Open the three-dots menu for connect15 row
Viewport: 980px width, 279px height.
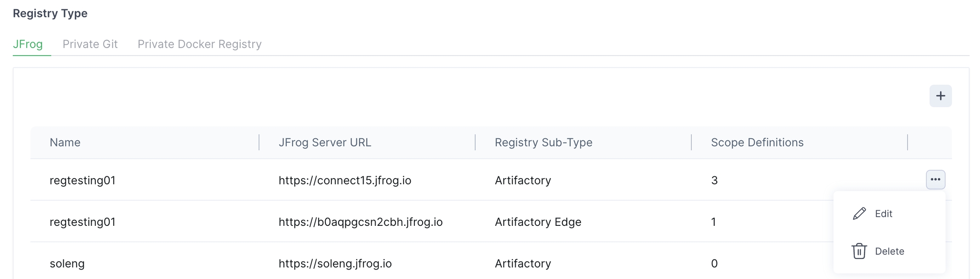coord(935,179)
